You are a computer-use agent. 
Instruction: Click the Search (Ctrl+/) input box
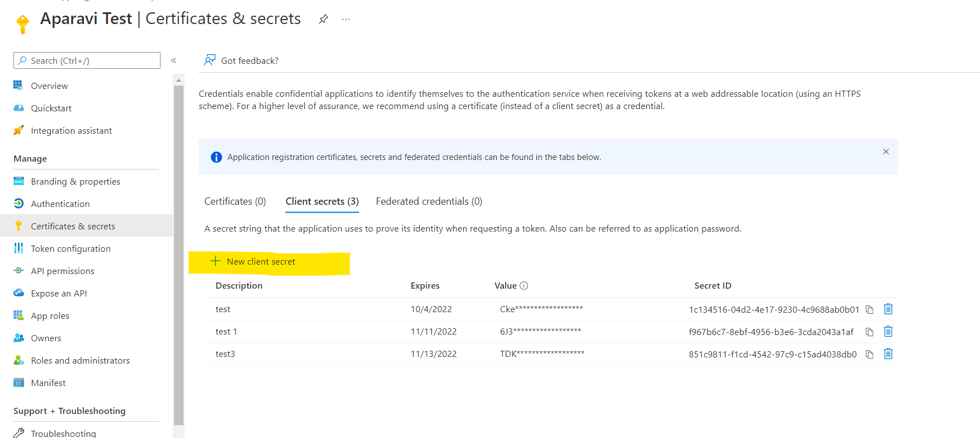point(87,60)
